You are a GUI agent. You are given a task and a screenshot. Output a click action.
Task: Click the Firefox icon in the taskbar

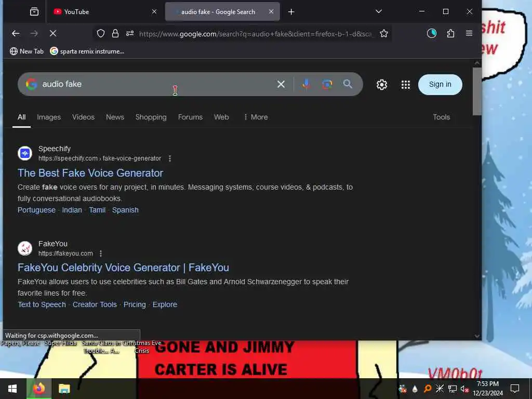(39, 389)
